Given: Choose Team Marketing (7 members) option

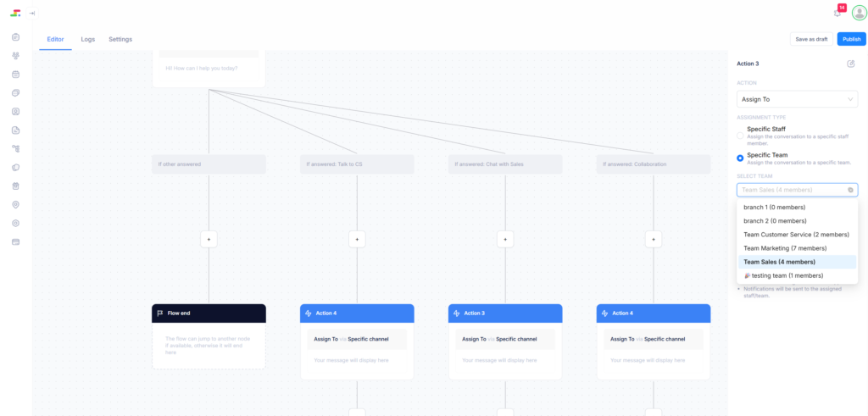Looking at the screenshot, I should coord(785,248).
